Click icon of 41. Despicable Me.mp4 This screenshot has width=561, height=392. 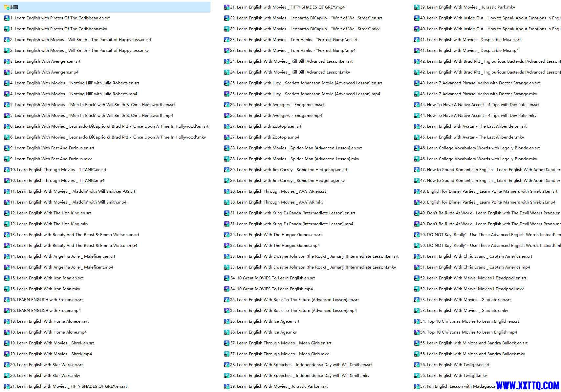[x=417, y=50]
